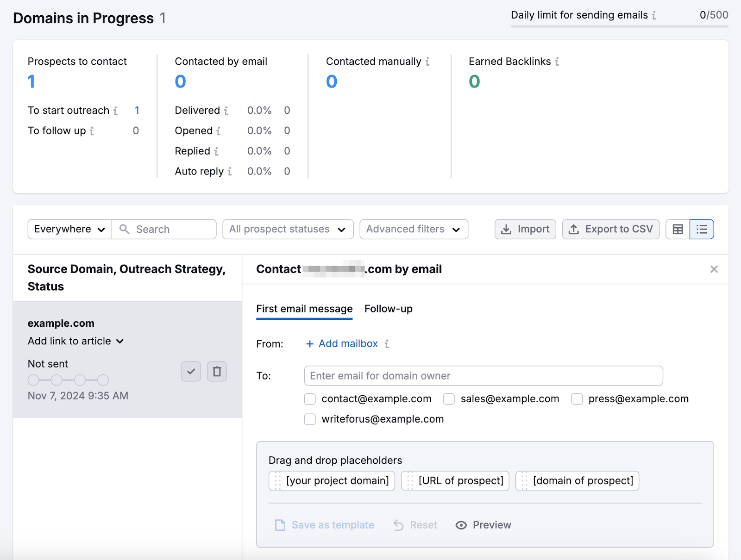Viewport: 741px width, 560px height.
Task: Click Export to CSV button
Action: (x=611, y=229)
